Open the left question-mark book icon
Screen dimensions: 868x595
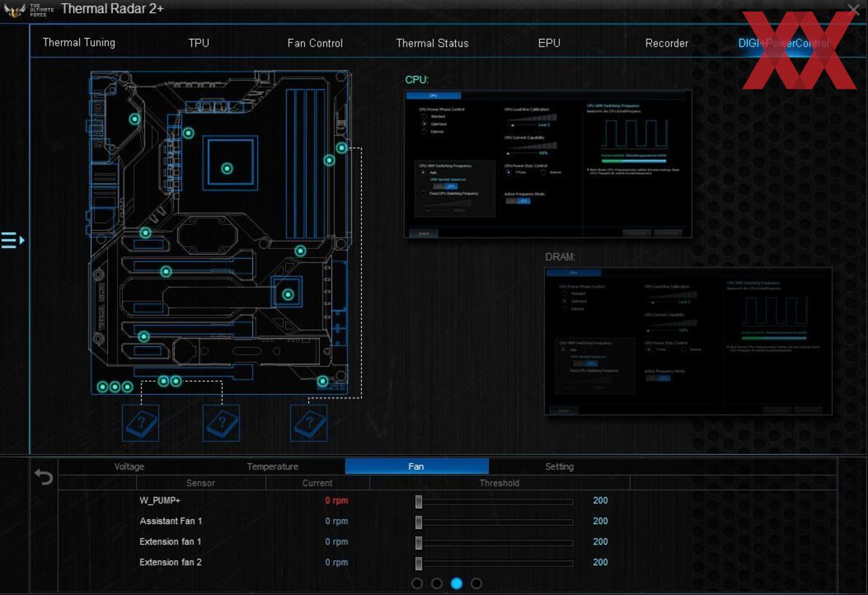[x=140, y=423]
